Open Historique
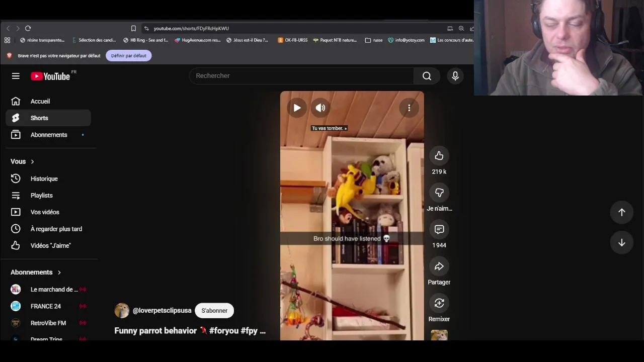Image resolution: width=644 pixels, height=362 pixels. (x=48, y=178)
